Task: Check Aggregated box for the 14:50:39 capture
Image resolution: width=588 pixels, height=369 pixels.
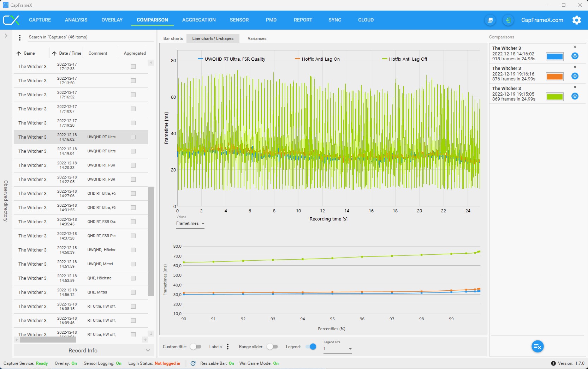Action: click(133, 250)
